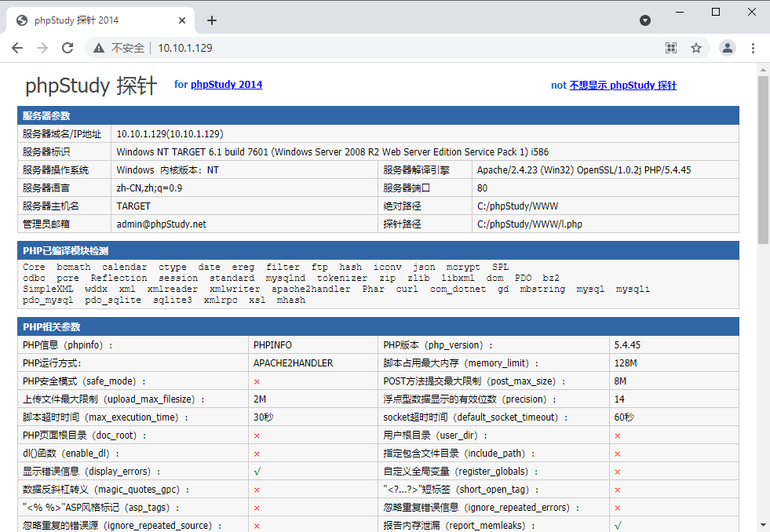Select the 10.10.1.129(10.10.1.129) value
Viewport: 770px width, 532px height.
[170, 134]
